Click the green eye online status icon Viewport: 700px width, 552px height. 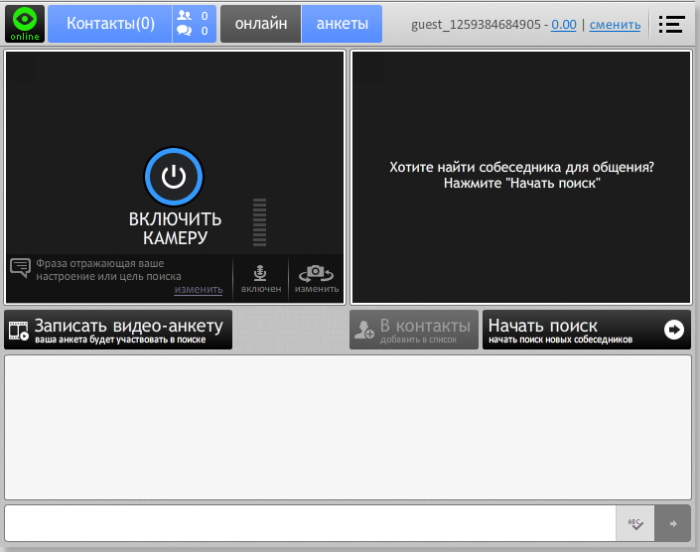click(x=25, y=24)
